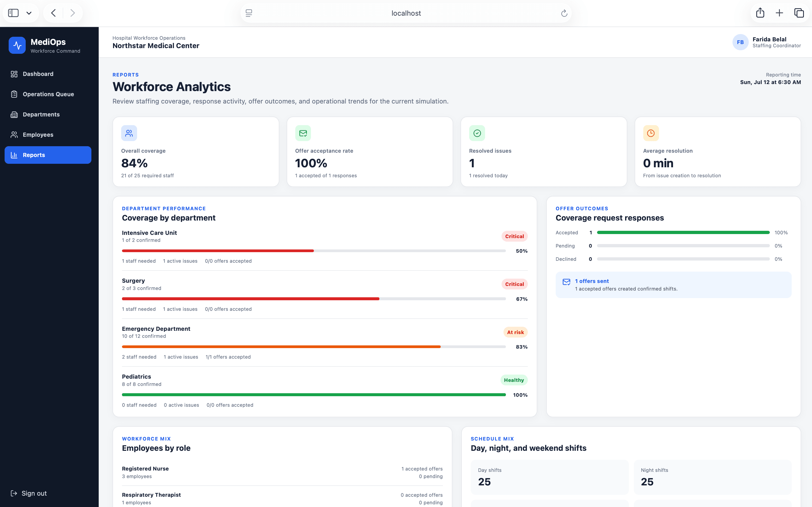Open Operations Queue in the sidebar
The height and width of the screenshot is (507, 812).
click(x=48, y=94)
